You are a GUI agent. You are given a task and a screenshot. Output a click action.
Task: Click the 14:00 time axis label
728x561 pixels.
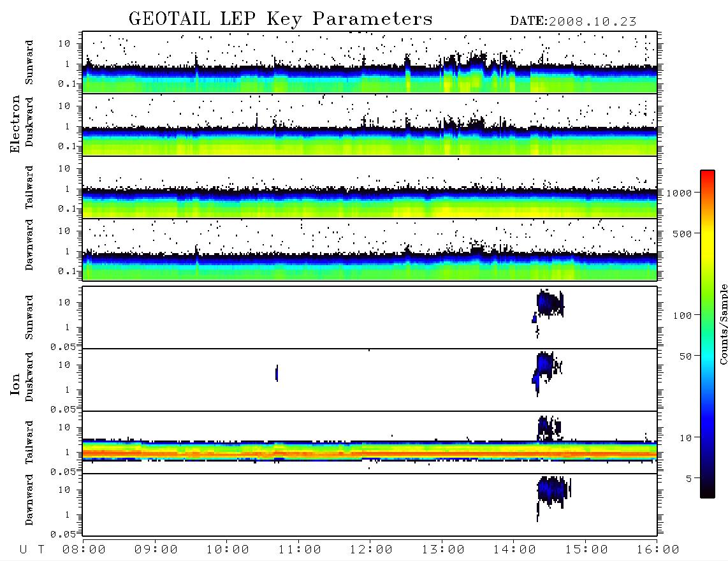pos(514,550)
